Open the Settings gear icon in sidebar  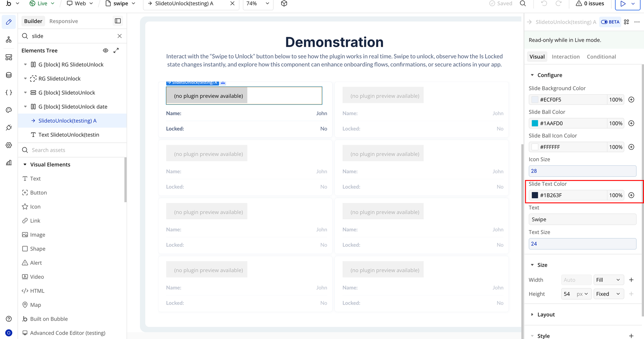9,145
